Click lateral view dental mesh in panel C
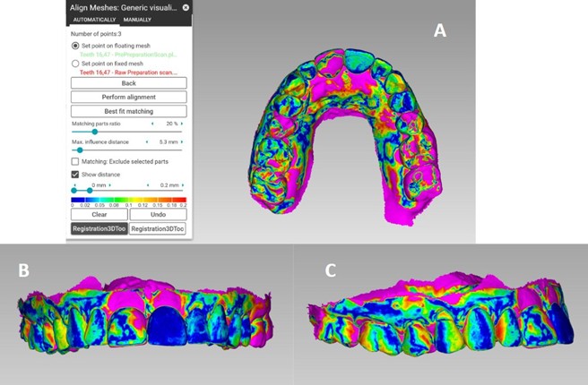 (441, 314)
